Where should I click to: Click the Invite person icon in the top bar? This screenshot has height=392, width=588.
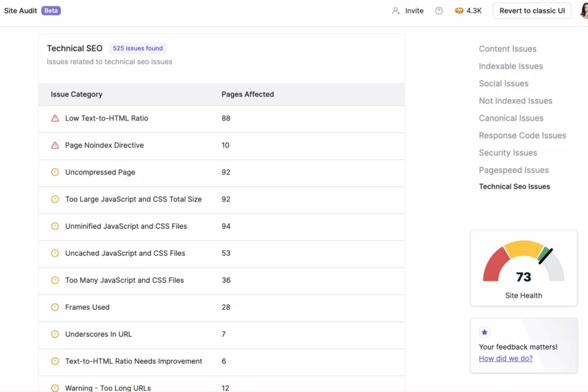(397, 10)
